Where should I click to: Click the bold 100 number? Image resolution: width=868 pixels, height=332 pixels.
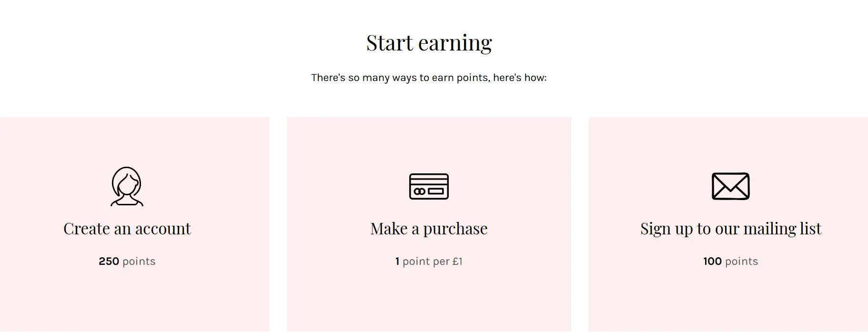712,261
